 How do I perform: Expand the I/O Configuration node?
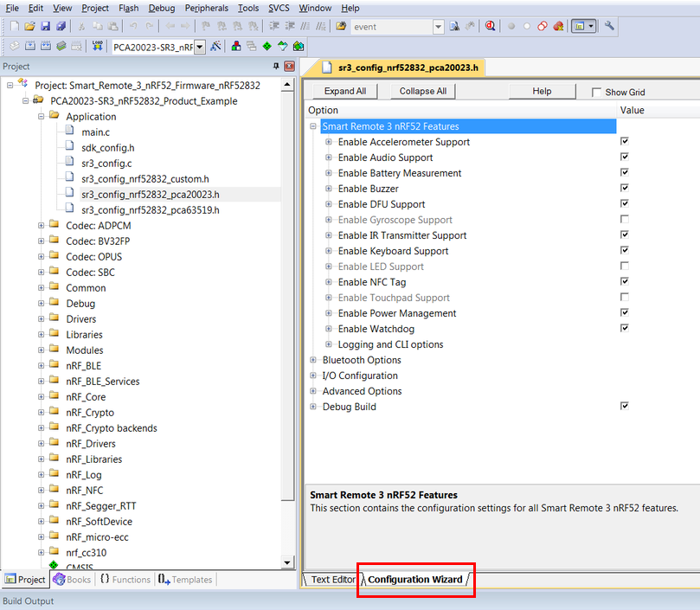coord(313,376)
